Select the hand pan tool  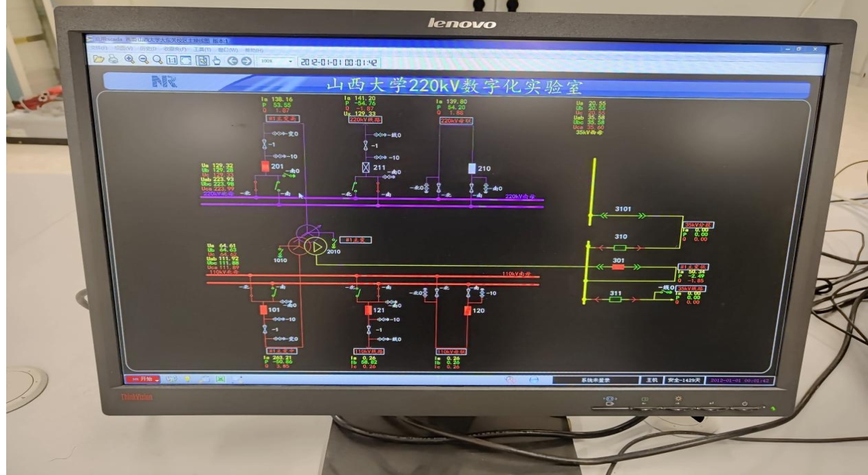pos(217,61)
